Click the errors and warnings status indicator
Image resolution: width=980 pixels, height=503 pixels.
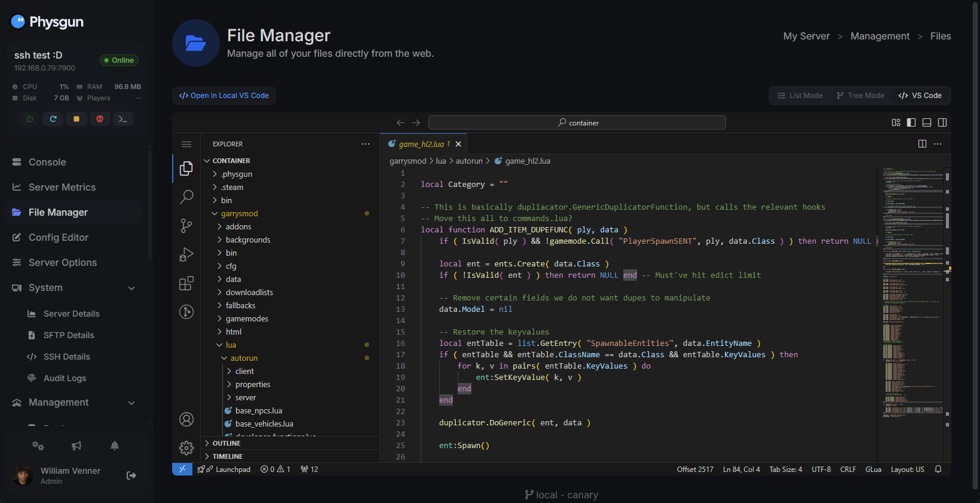click(x=275, y=470)
